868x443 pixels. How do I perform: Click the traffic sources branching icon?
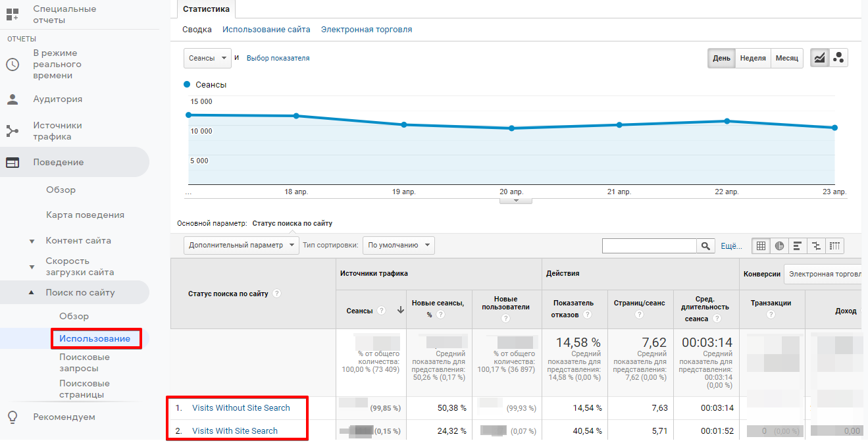pyautogui.click(x=13, y=131)
